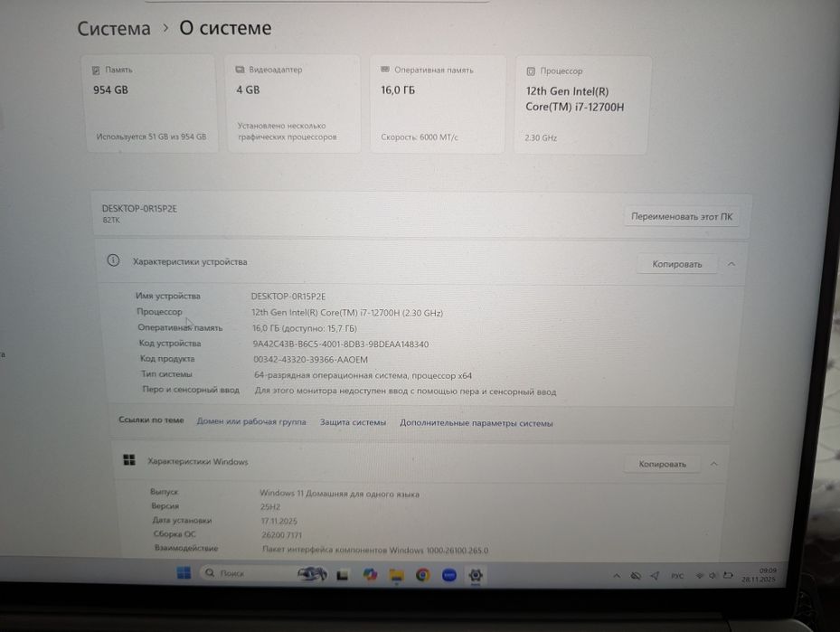Click the device name value DESKTOP-0R15P2E in specs
This screenshot has width=840, height=632.
tap(288, 297)
